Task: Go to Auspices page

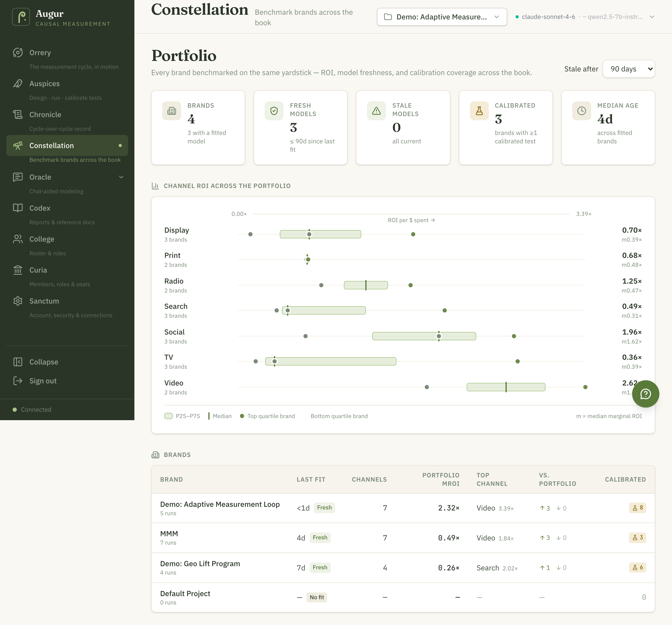Action: tap(67, 84)
